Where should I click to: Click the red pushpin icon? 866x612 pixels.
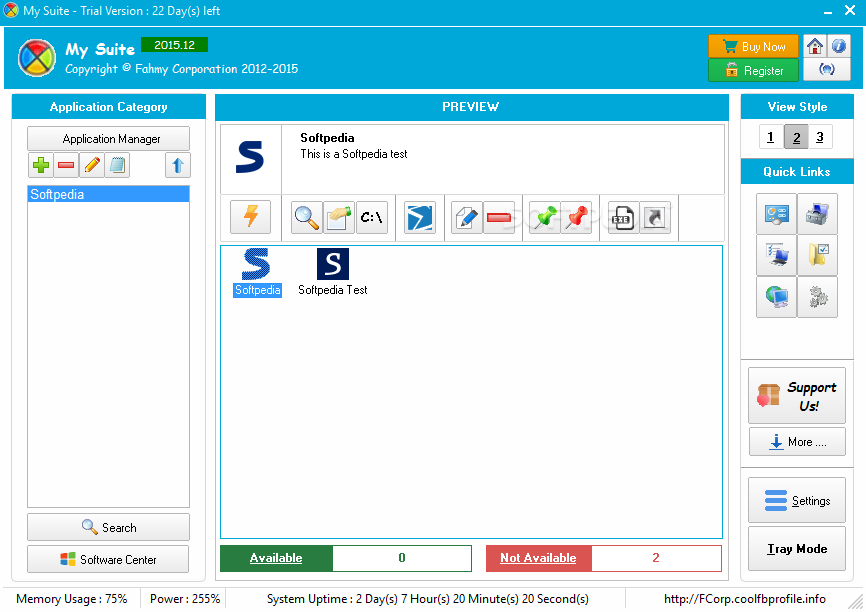[577, 217]
